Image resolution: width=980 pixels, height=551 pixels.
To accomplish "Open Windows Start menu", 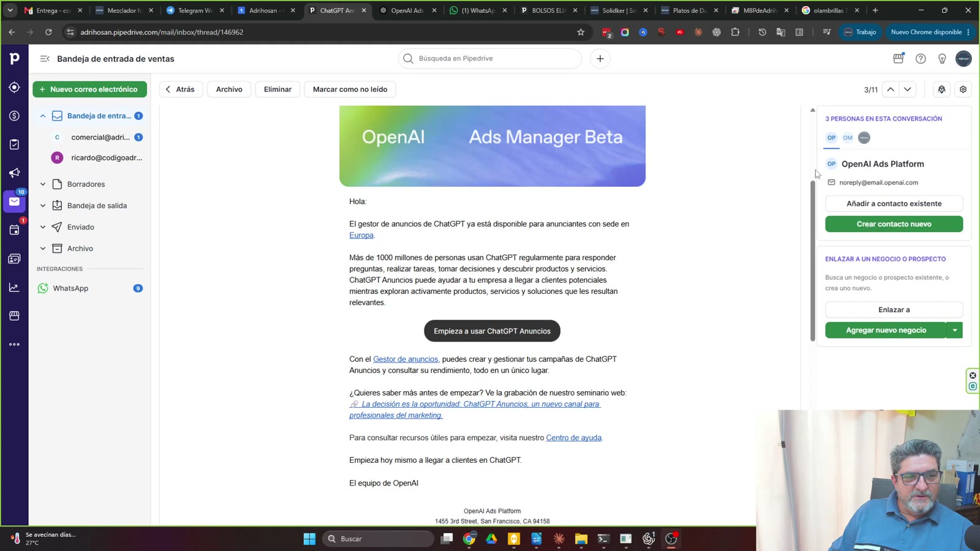I will point(309,539).
